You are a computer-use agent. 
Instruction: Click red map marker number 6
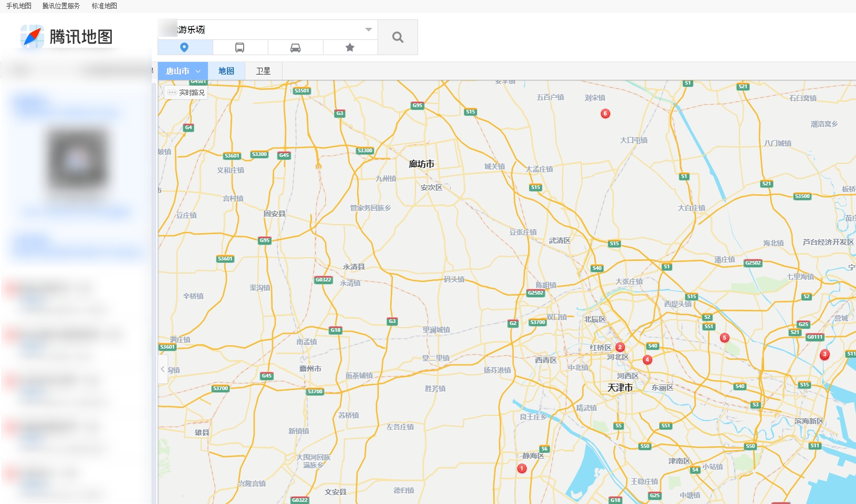coord(605,113)
